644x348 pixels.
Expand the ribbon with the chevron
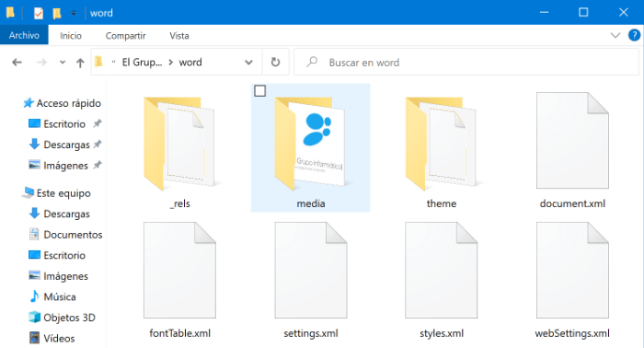[615, 35]
